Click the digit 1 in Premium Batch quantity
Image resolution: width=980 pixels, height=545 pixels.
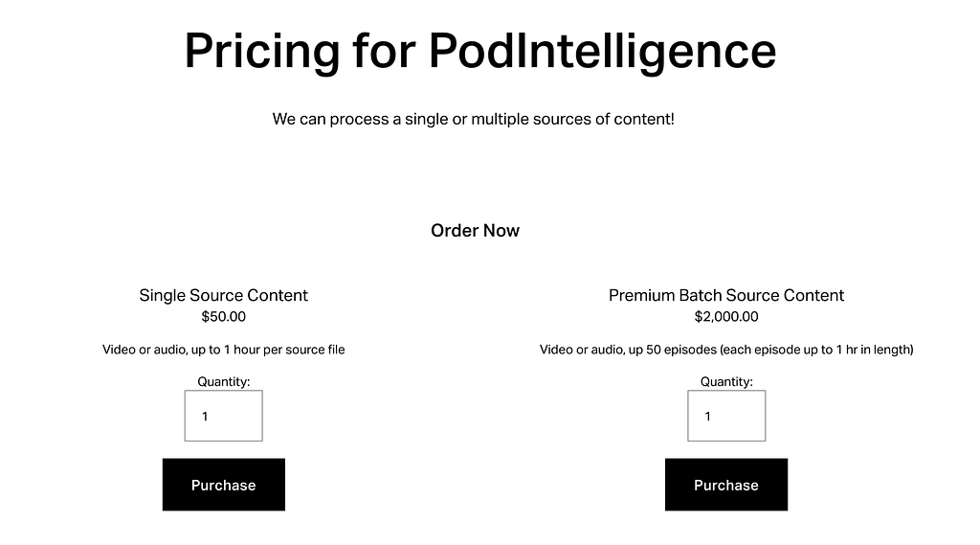click(707, 417)
